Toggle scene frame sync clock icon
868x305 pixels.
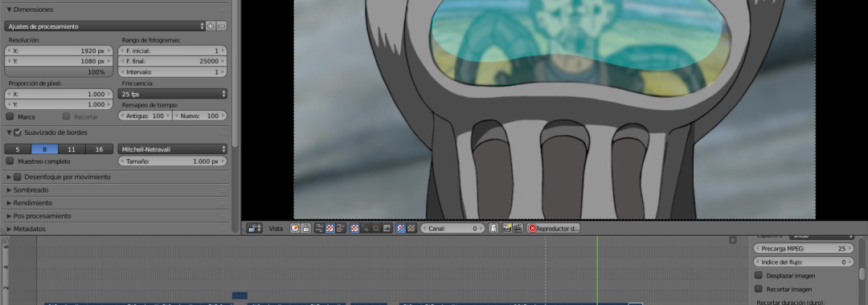[295, 228]
